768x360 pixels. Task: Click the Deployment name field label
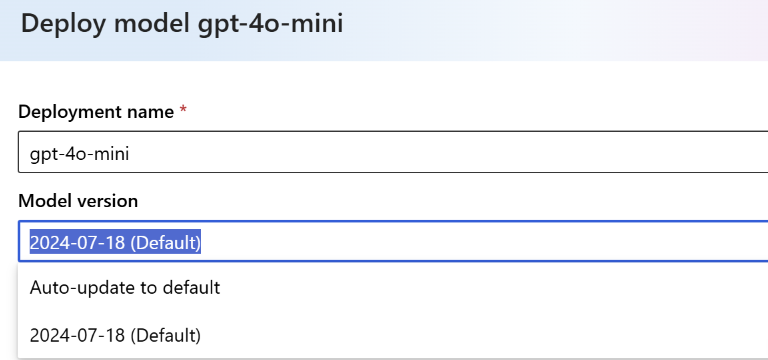coord(96,112)
